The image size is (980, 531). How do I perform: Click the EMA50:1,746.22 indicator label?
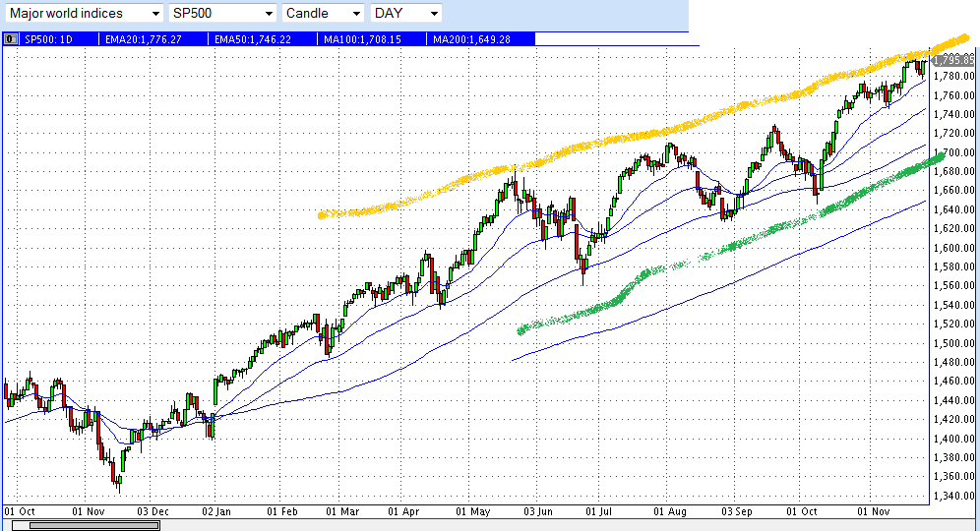pos(253,39)
